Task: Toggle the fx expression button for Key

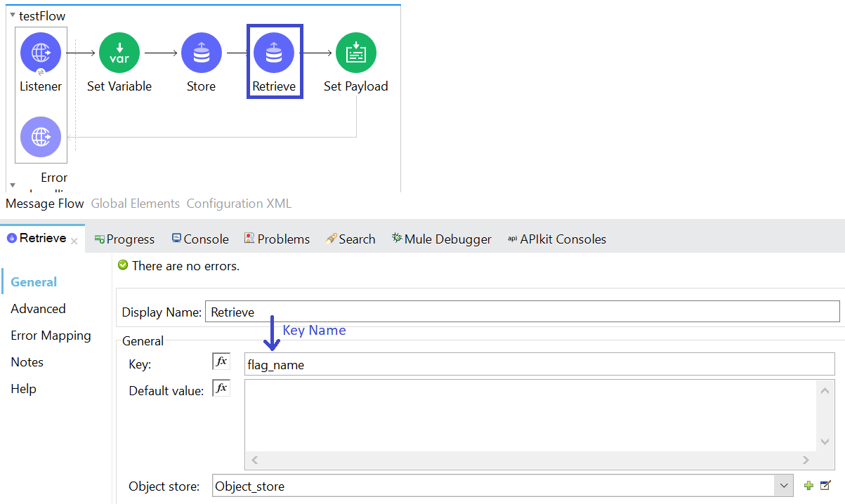Action: (x=221, y=362)
